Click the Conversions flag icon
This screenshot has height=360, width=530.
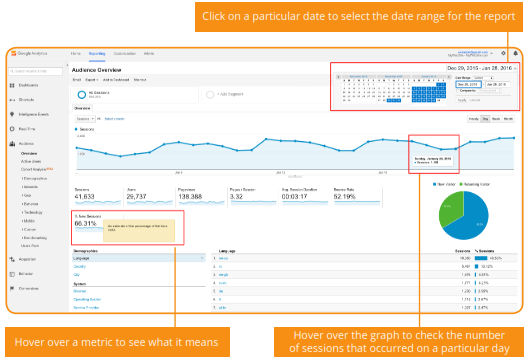tap(12, 289)
